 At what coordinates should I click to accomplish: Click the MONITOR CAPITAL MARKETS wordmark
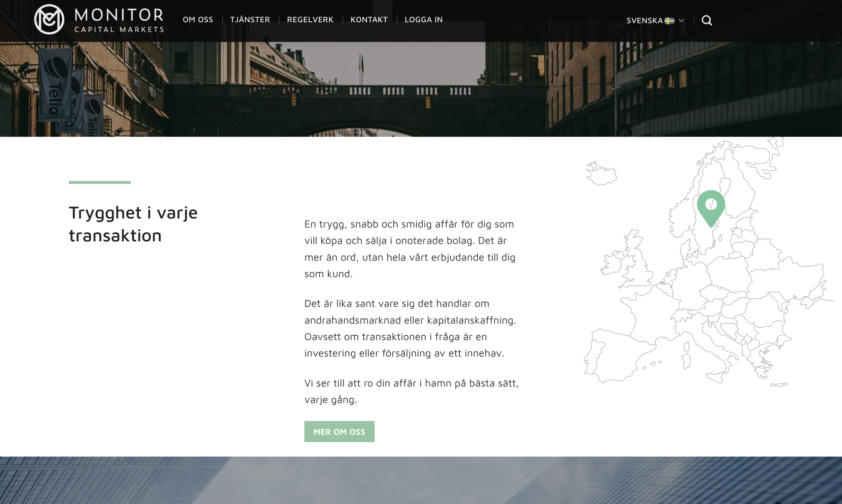tap(119, 21)
